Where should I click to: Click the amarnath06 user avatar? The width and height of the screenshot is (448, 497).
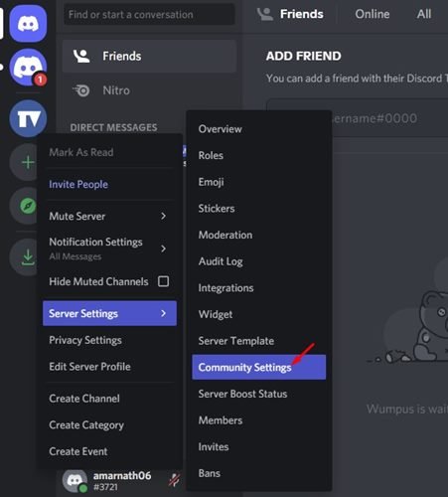(75, 481)
